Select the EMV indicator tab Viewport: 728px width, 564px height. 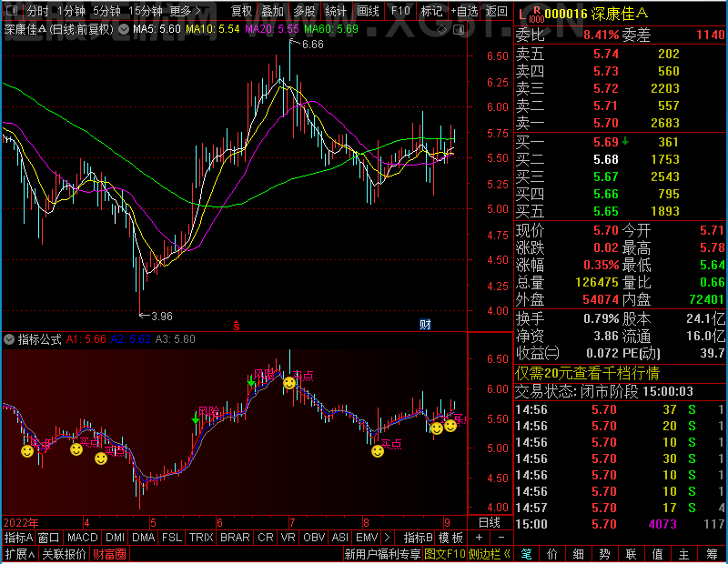pyautogui.click(x=367, y=538)
